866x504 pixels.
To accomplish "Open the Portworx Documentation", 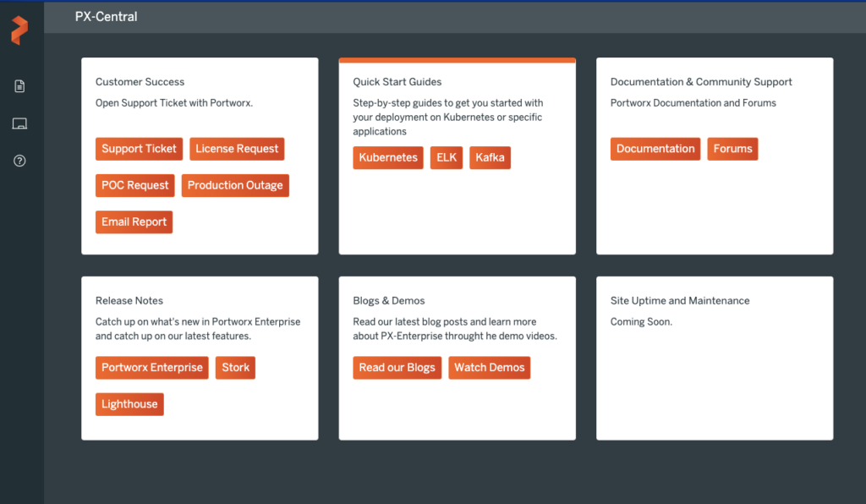I will click(655, 148).
